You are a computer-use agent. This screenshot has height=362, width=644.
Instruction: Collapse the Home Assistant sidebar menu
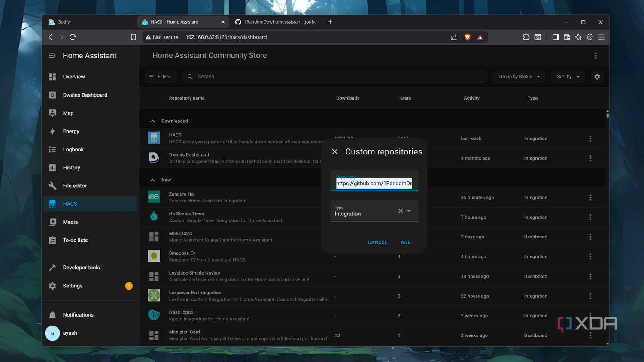pos(52,56)
